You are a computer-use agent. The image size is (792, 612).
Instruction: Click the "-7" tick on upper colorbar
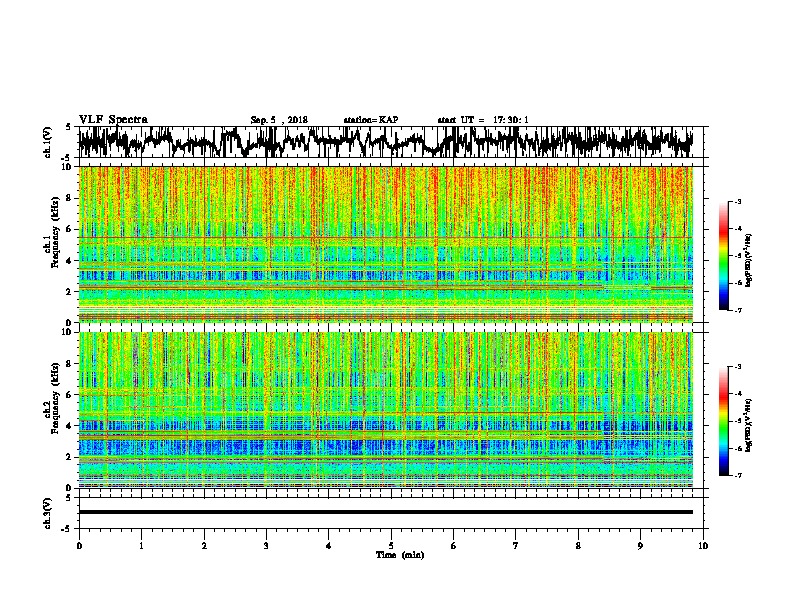click(x=737, y=310)
